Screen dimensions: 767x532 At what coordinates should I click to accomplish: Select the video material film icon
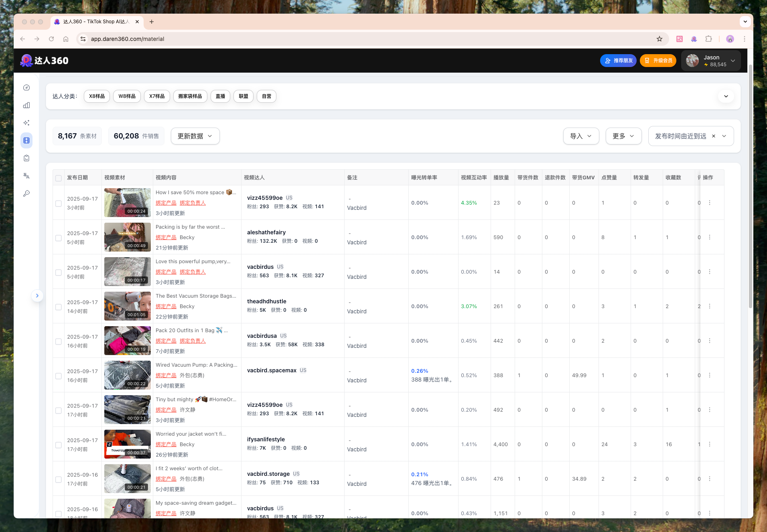(26, 140)
